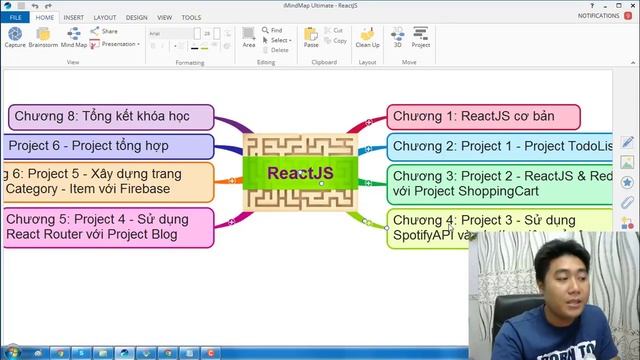Screen dimensions: 640x360
Task: Switch to Brainstorm view
Action: click(43, 37)
